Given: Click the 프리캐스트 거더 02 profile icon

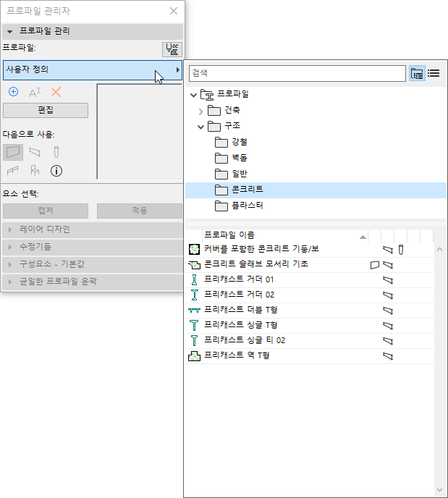Looking at the screenshot, I should click(x=194, y=295).
